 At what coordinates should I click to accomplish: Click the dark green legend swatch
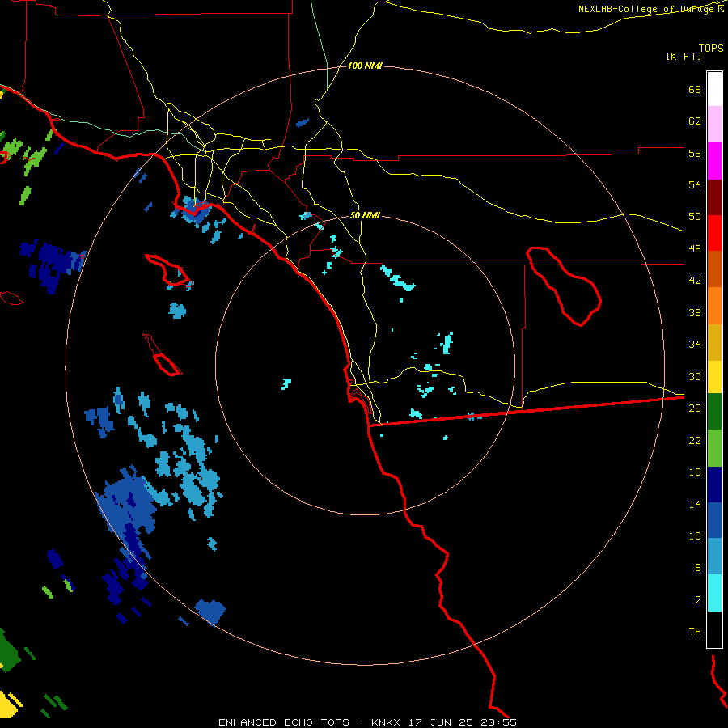point(714,412)
